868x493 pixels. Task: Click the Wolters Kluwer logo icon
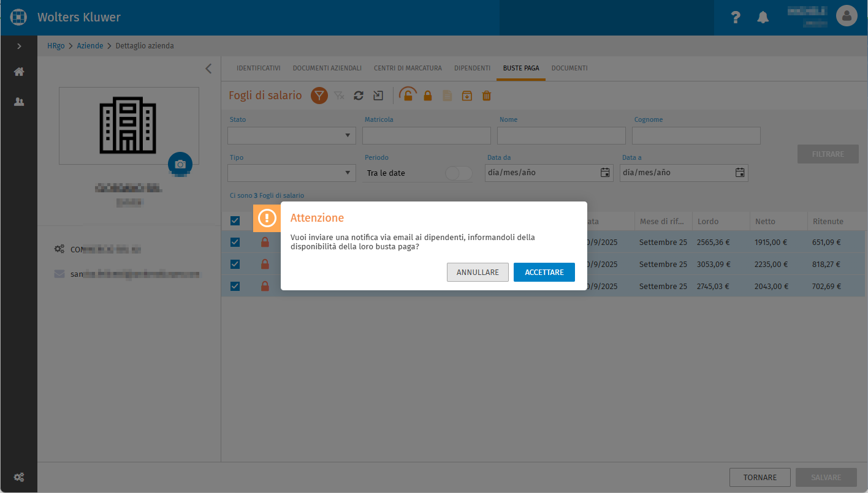[x=19, y=17]
